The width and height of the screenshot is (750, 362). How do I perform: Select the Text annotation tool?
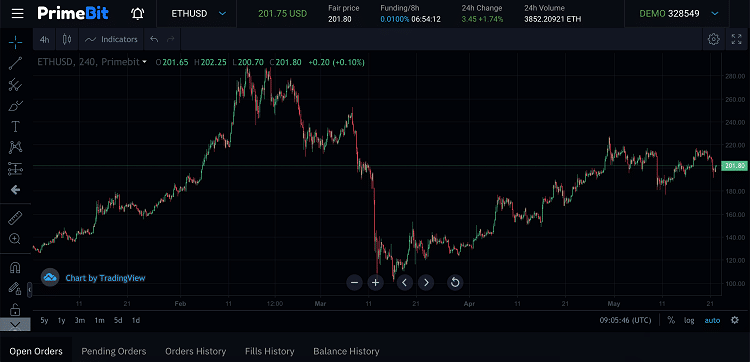pyautogui.click(x=15, y=126)
